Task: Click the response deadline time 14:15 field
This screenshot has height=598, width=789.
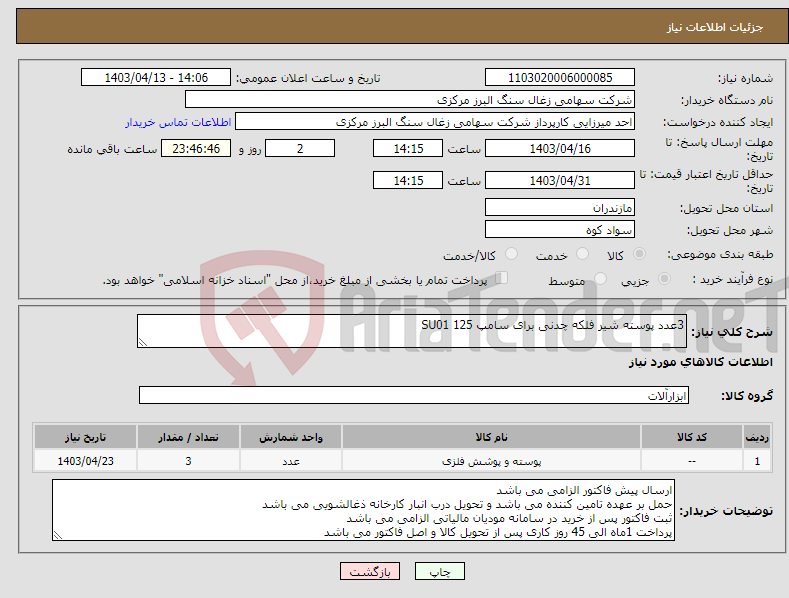Action: 408,148
